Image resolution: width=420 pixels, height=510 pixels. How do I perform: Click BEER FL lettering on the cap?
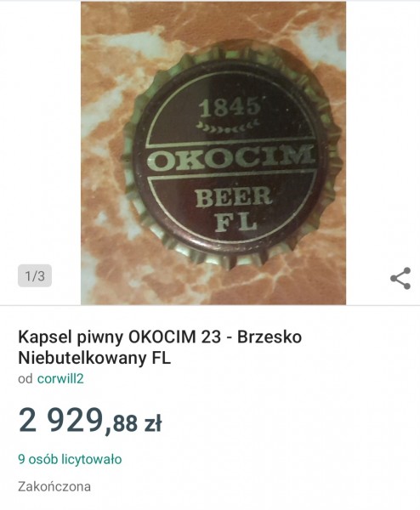click(234, 209)
